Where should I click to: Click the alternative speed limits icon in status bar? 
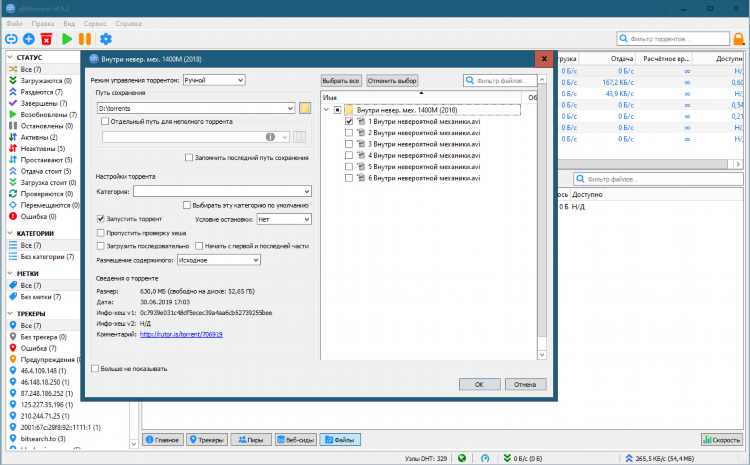(x=485, y=458)
